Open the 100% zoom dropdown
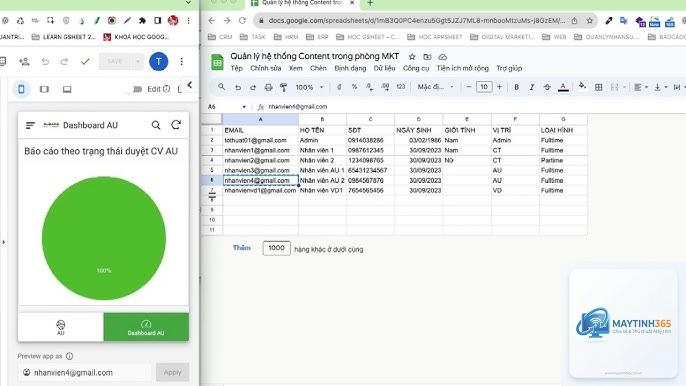 point(309,88)
